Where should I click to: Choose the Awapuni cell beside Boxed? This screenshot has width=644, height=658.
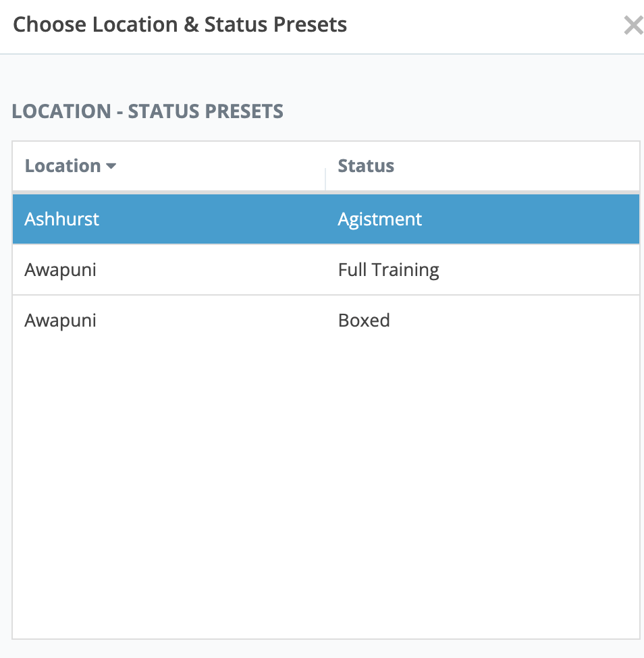[x=61, y=320]
